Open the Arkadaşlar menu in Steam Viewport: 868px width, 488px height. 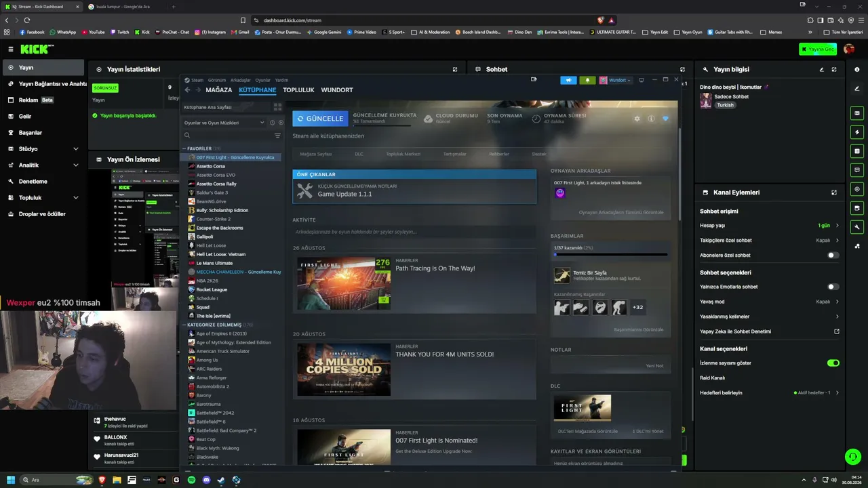click(241, 80)
